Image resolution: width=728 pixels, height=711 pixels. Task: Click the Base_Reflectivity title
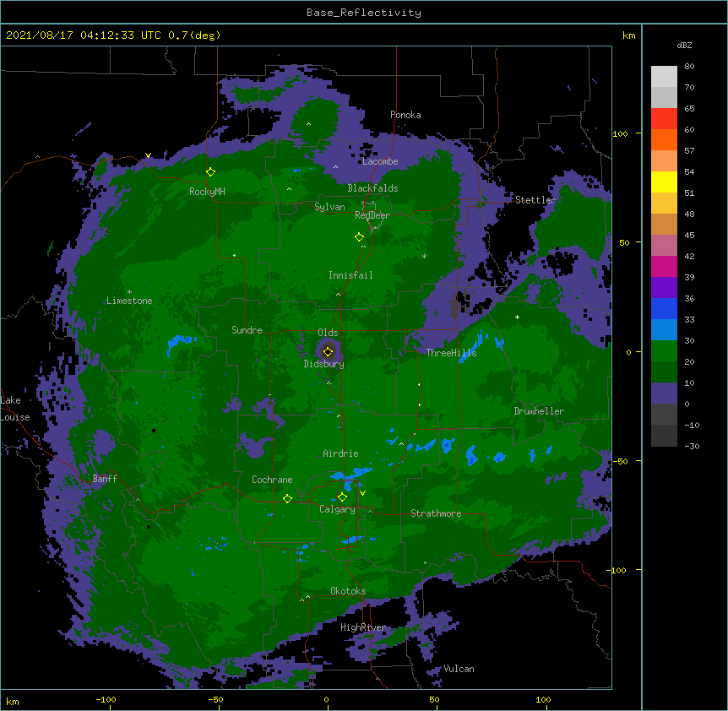[x=364, y=13]
